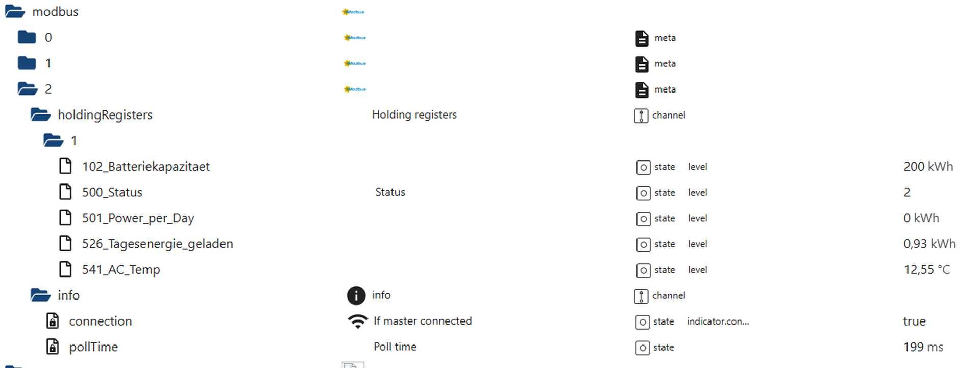Click the 200 kWh battery capacity value
The height and width of the screenshot is (368, 980).
coord(928,167)
